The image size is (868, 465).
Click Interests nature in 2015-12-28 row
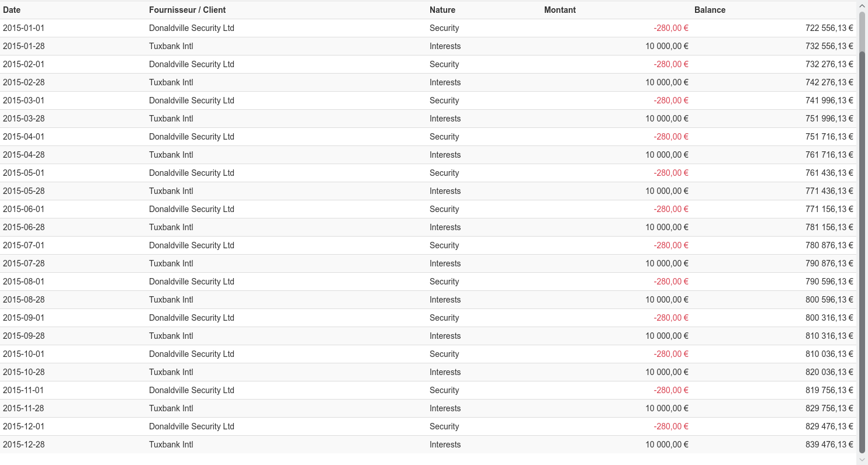445,445
